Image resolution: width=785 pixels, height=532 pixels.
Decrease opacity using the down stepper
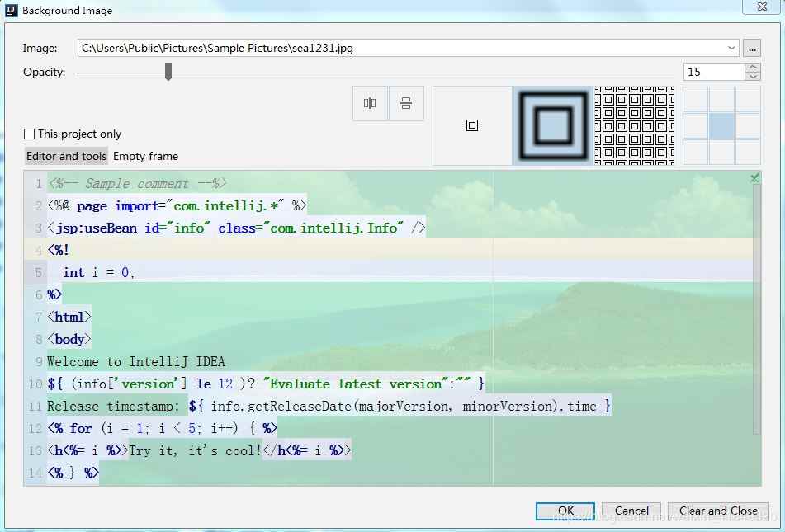pos(754,77)
